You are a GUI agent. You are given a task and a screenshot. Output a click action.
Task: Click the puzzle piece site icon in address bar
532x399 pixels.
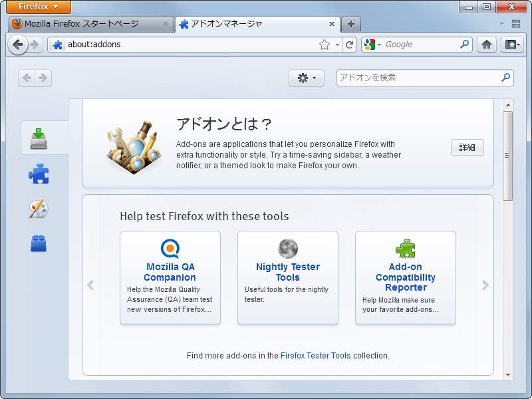pos(58,45)
